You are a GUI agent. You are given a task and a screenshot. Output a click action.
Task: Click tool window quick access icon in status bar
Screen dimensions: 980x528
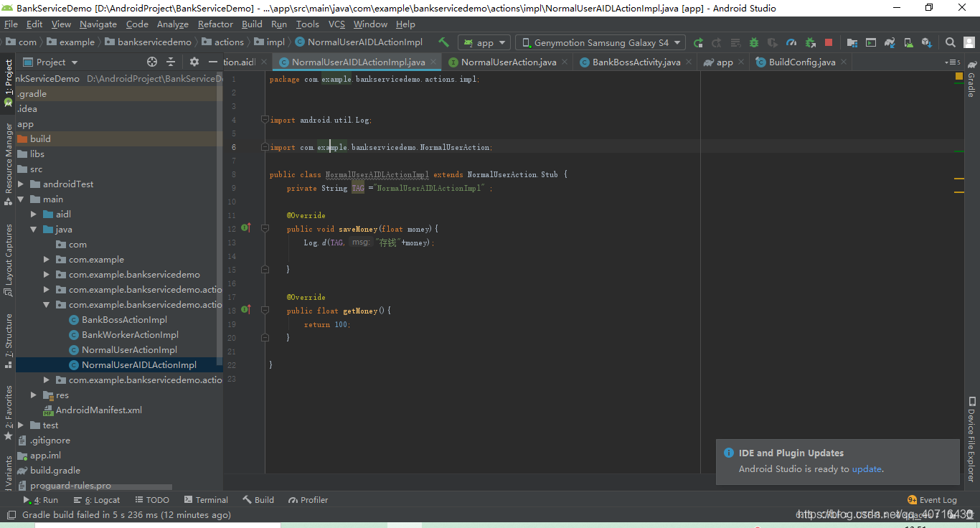(x=10, y=515)
